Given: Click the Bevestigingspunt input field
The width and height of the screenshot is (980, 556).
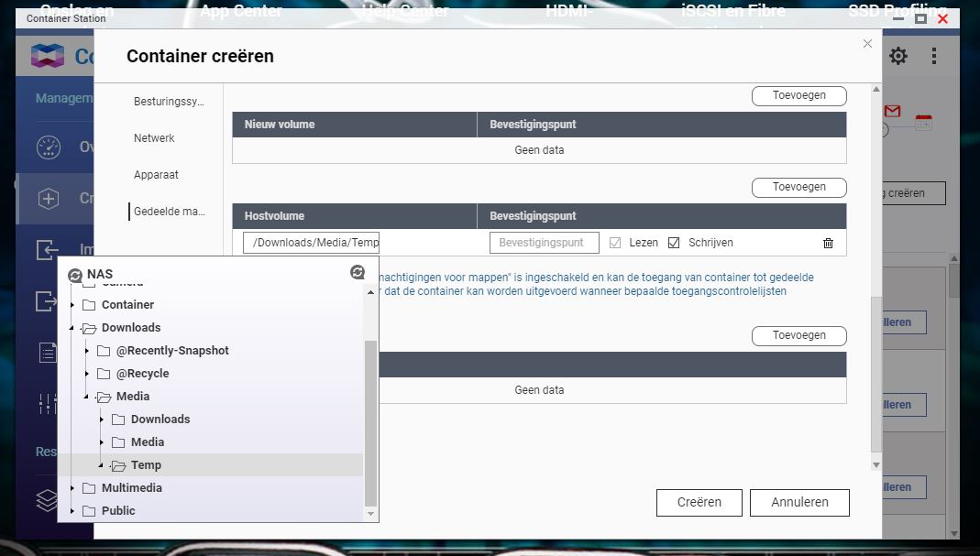Looking at the screenshot, I should [x=545, y=242].
